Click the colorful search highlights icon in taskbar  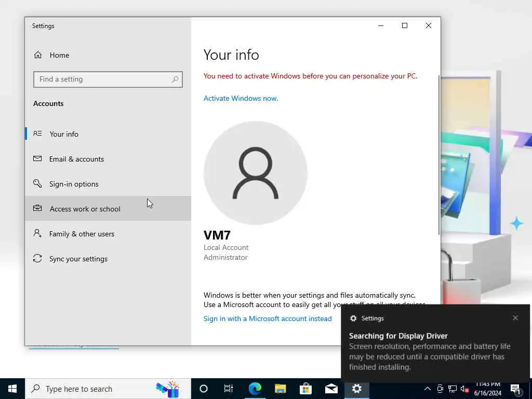pyautogui.click(x=168, y=389)
